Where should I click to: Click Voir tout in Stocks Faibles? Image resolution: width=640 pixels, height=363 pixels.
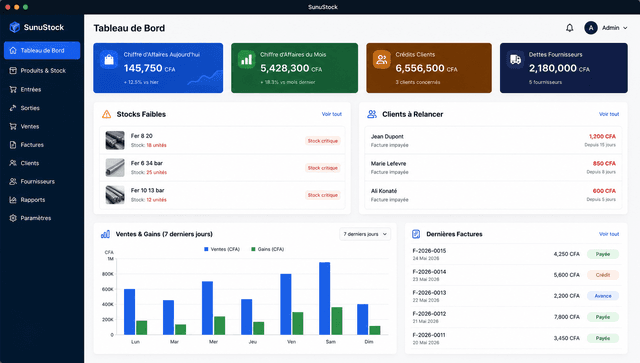tap(331, 114)
